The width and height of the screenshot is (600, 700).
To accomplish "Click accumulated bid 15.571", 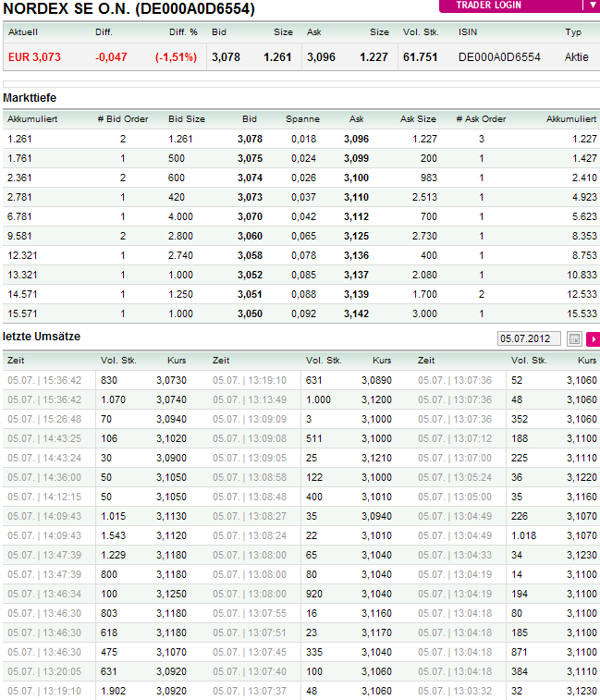I will 22,313.
